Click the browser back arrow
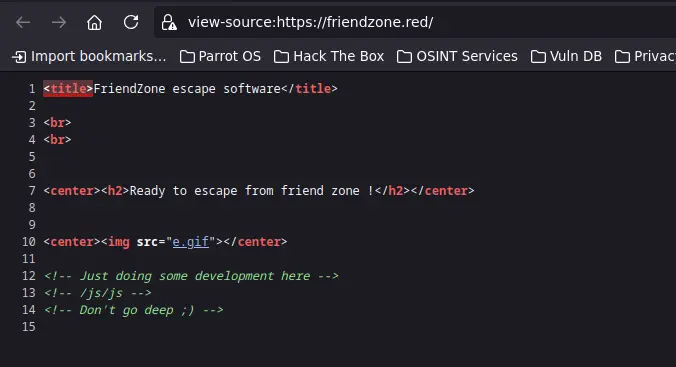 [x=23, y=22]
